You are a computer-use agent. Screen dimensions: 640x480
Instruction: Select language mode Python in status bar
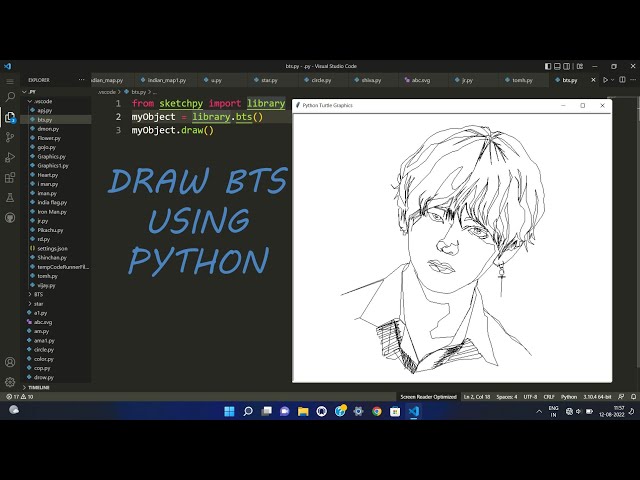[x=569, y=397]
